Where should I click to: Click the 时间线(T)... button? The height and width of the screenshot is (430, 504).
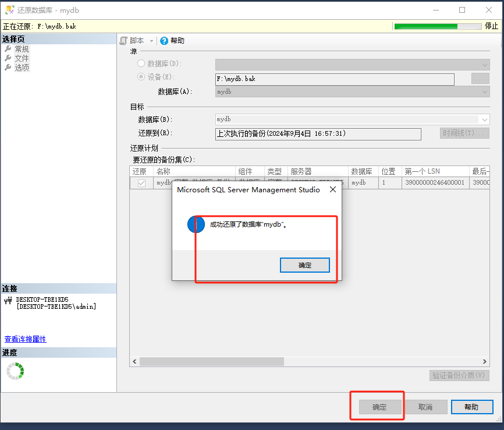[464, 133]
